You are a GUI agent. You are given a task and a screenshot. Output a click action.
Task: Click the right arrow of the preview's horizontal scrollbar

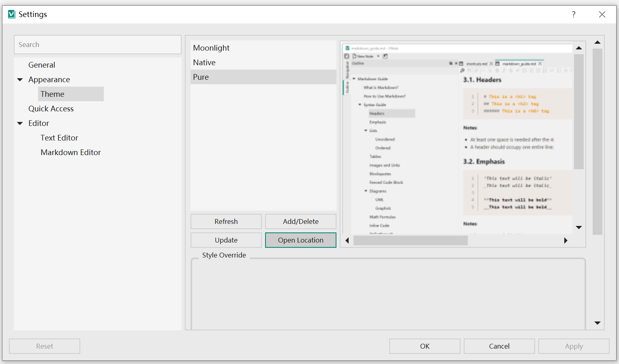tap(566, 240)
